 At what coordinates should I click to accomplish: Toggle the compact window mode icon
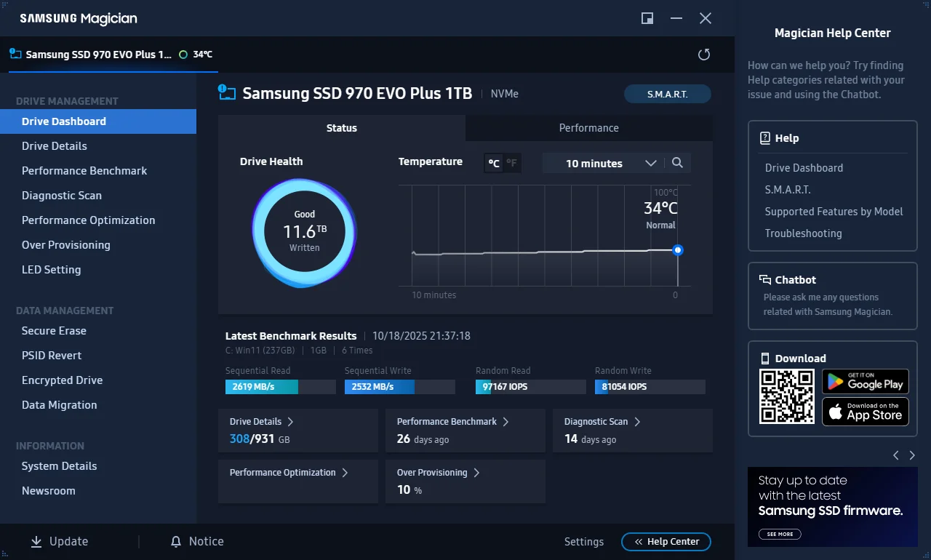[x=647, y=18]
